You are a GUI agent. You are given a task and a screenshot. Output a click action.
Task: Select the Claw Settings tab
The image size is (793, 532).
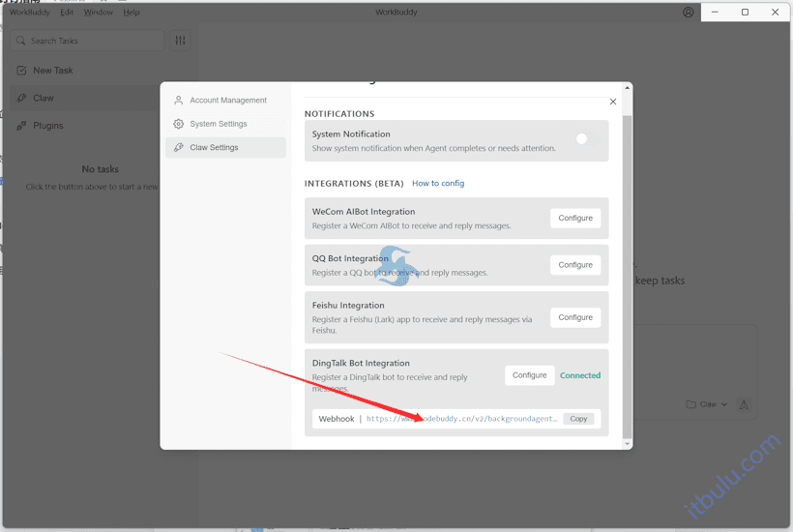[214, 148]
